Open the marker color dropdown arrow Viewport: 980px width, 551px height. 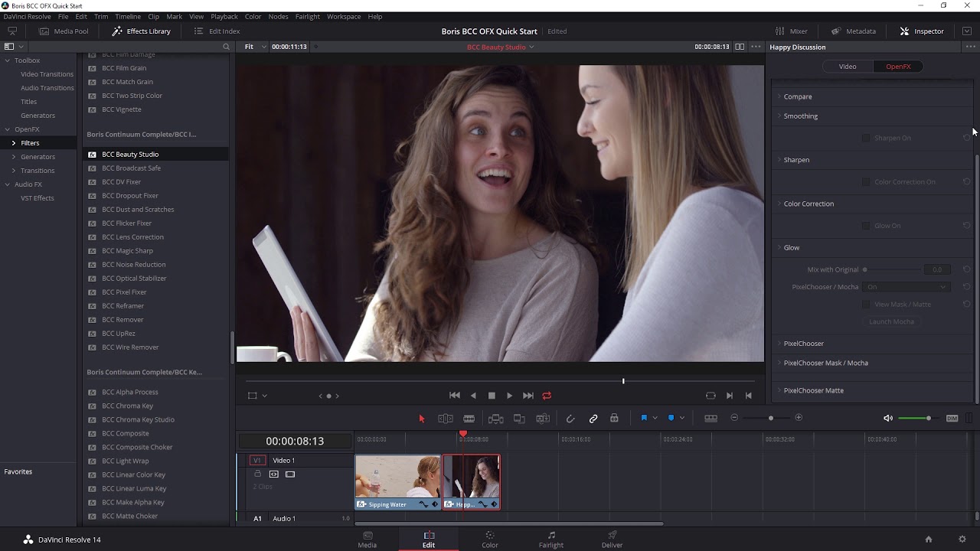tap(682, 418)
